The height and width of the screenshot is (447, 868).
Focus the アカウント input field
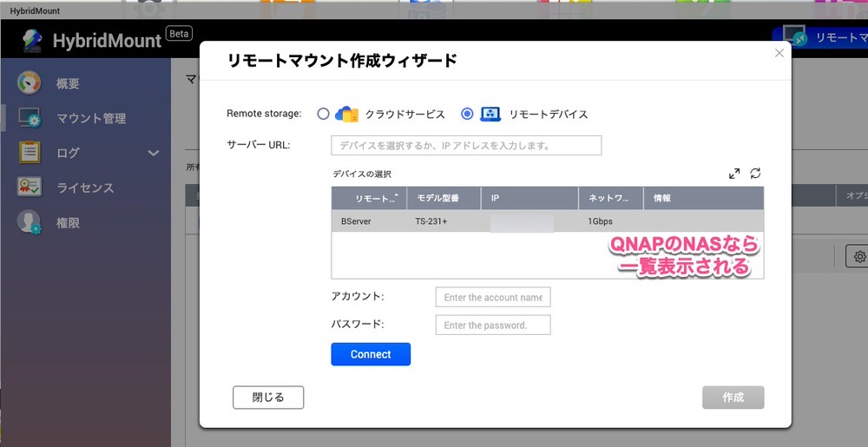493,297
